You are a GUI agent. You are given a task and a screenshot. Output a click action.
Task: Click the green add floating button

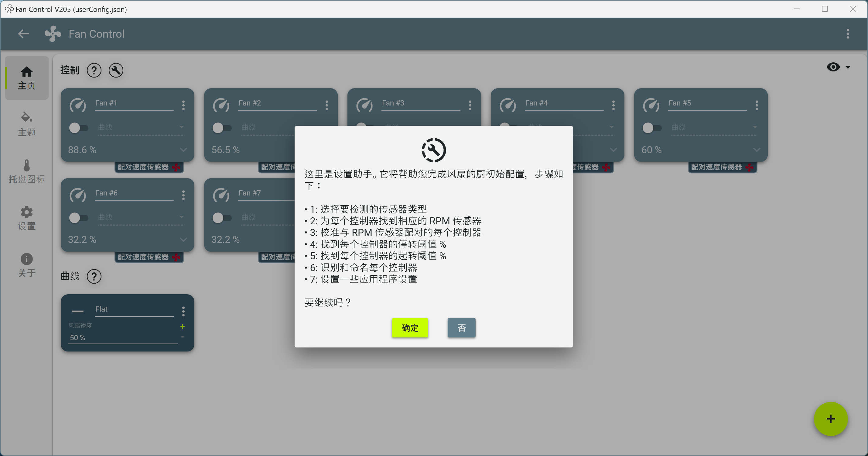pyautogui.click(x=831, y=419)
